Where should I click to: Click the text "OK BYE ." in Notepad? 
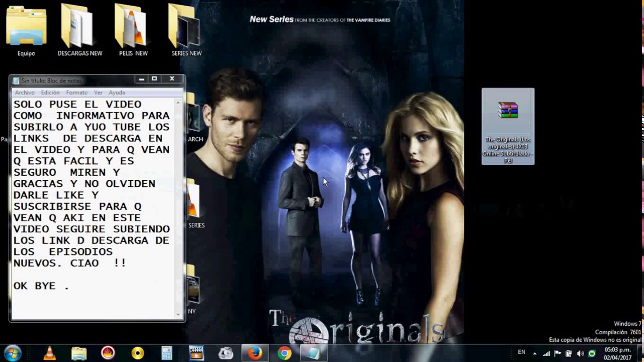click(x=41, y=286)
